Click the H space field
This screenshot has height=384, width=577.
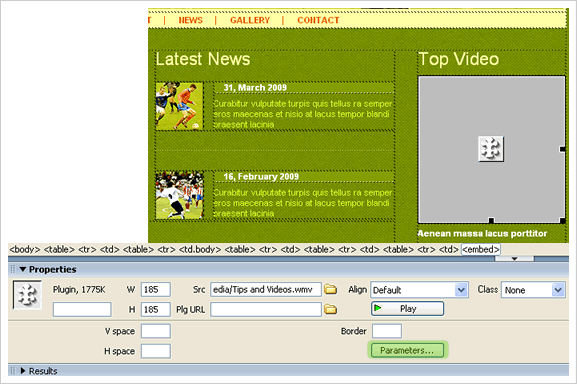click(x=156, y=351)
